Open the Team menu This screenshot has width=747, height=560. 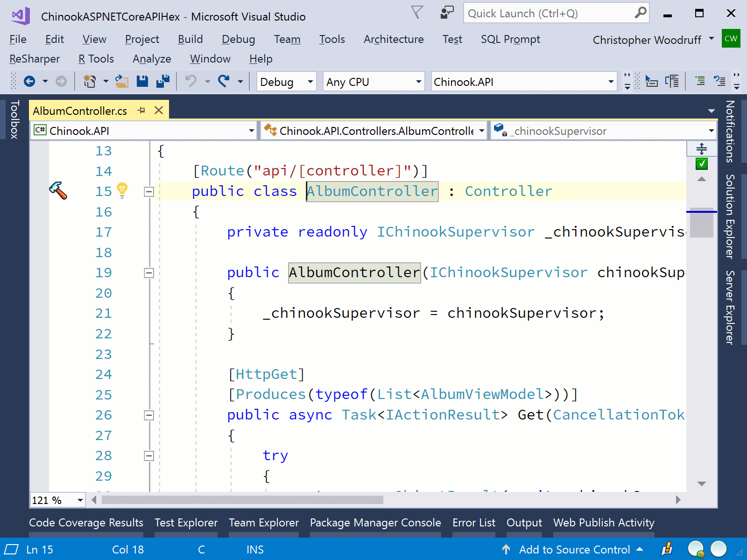tap(287, 39)
